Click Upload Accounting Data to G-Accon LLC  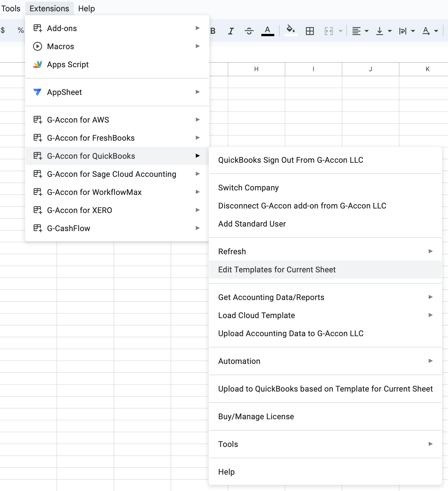(325, 333)
